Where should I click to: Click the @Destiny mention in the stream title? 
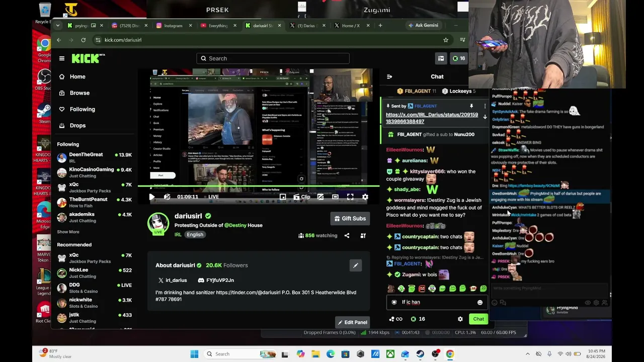(235, 225)
